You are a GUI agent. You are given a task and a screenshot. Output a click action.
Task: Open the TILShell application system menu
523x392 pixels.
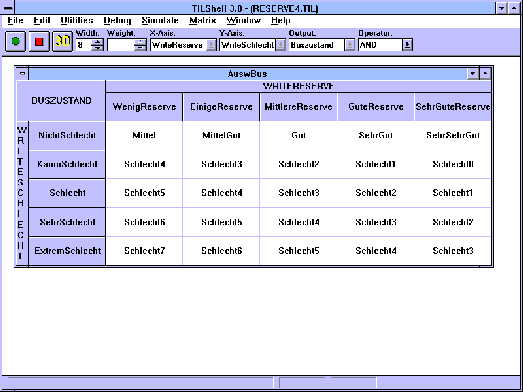8,8
